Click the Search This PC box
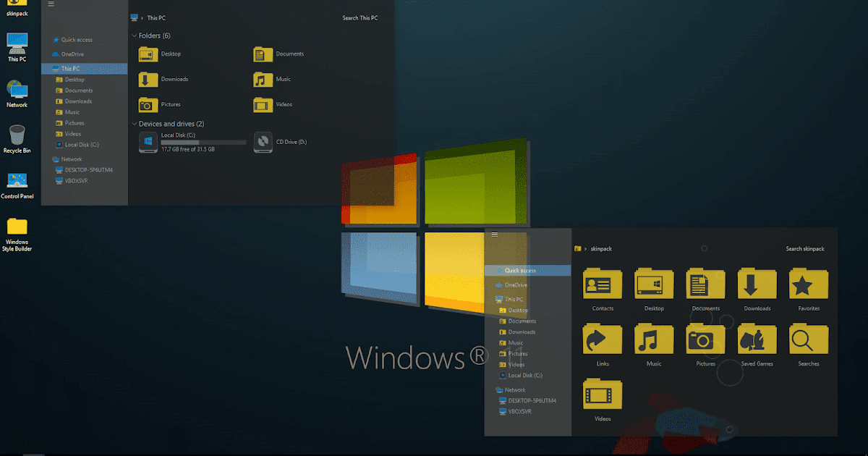Screen dimensions: 868x456 coord(360,18)
